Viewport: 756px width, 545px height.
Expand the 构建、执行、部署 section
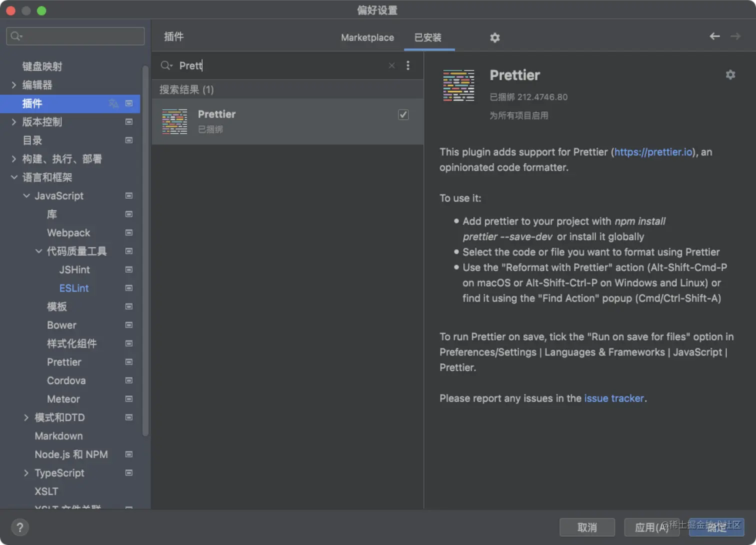tap(14, 159)
